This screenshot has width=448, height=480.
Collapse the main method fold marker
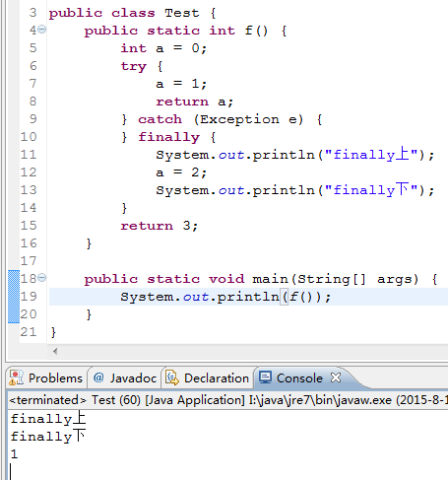click(41, 278)
